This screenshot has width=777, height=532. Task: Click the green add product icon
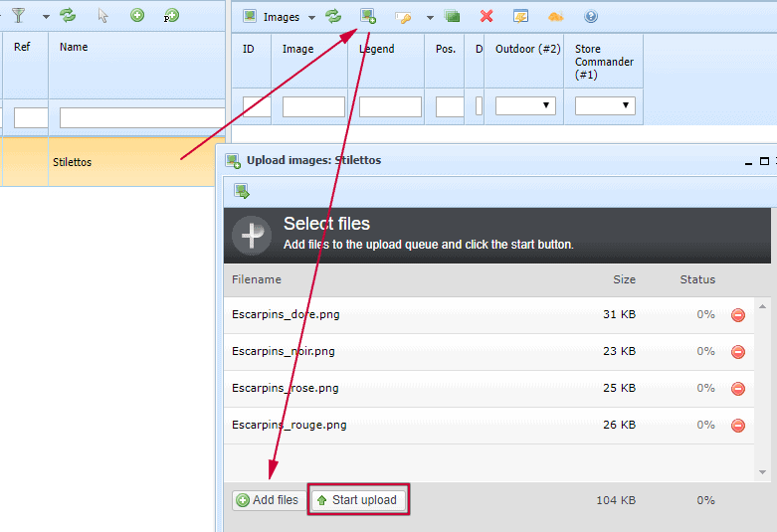(x=137, y=16)
